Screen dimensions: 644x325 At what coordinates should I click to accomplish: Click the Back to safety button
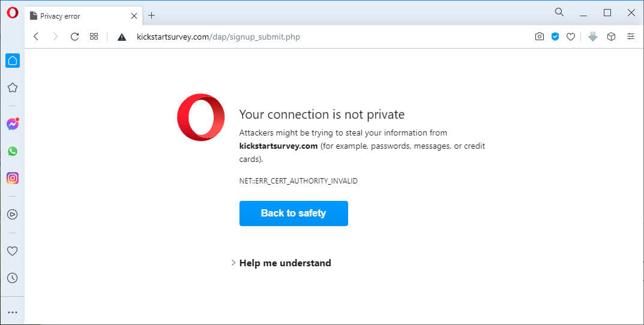tap(293, 213)
